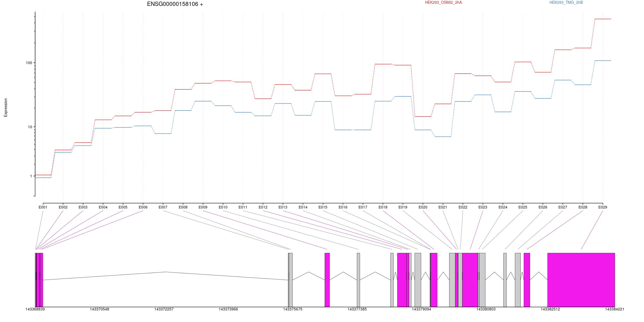The image size is (644, 322).
Task: Select exon label E026
Action: click(x=543, y=207)
